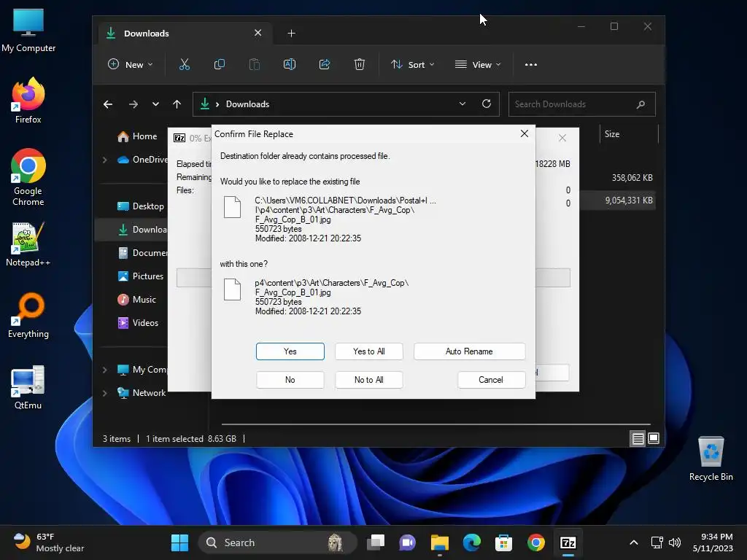Click the Copy icon in Explorer toolbar
The width and height of the screenshot is (747, 560).
click(x=219, y=64)
